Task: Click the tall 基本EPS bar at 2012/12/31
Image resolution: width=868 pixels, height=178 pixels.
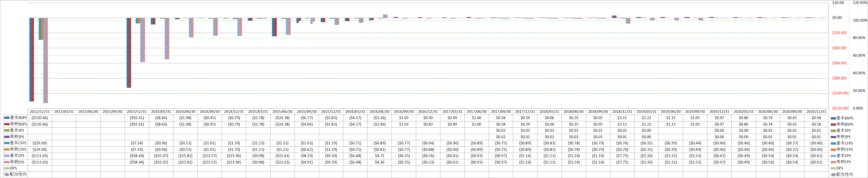Action: [x=45, y=60]
